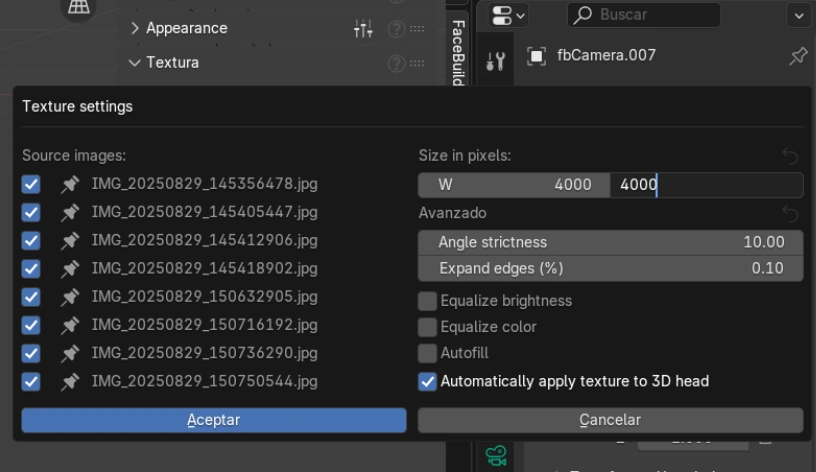Click pin icon beside IMG_20250829_145356478.jpg
Viewport: 816px width, 472px height.
pyautogui.click(x=69, y=184)
